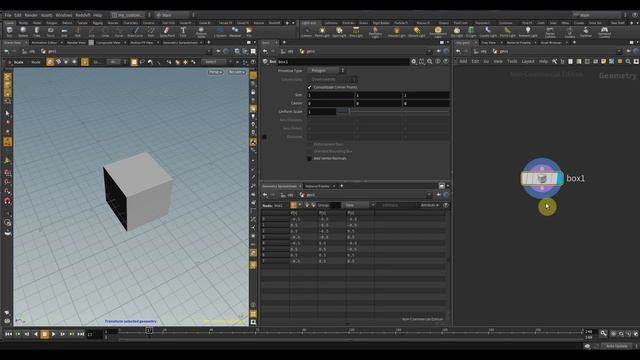The height and width of the screenshot is (360, 640).
Task: Open the File menu
Action: (8, 15)
